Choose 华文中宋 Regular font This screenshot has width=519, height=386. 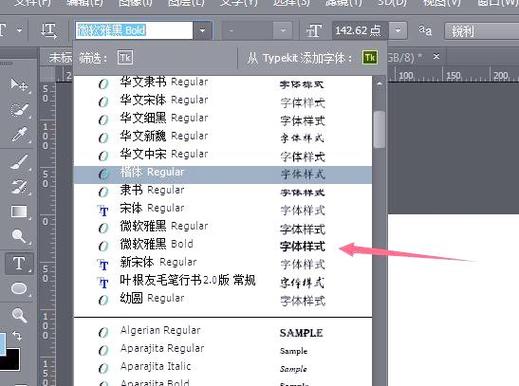223,154
